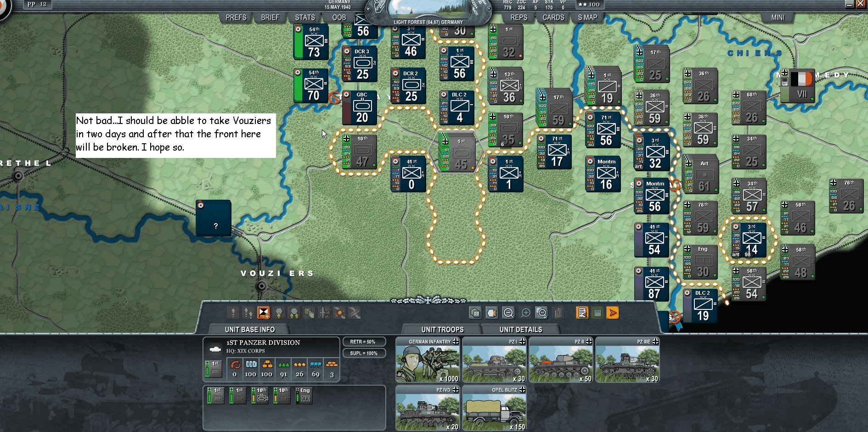The image size is (868, 432).
Task: Click the highlighted zoom magnifier icon
Action: pyautogui.click(x=542, y=313)
